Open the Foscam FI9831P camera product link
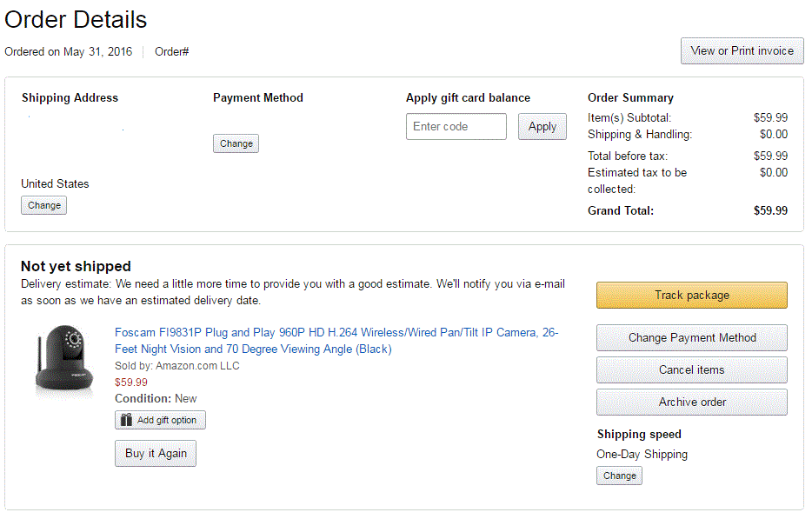 (336, 341)
